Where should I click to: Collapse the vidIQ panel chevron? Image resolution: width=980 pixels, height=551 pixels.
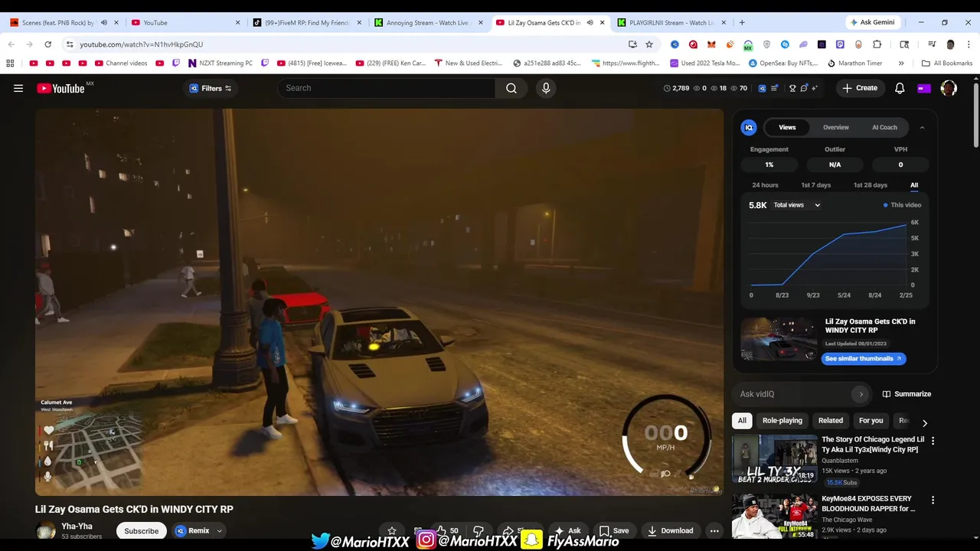pyautogui.click(x=922, y=128)
